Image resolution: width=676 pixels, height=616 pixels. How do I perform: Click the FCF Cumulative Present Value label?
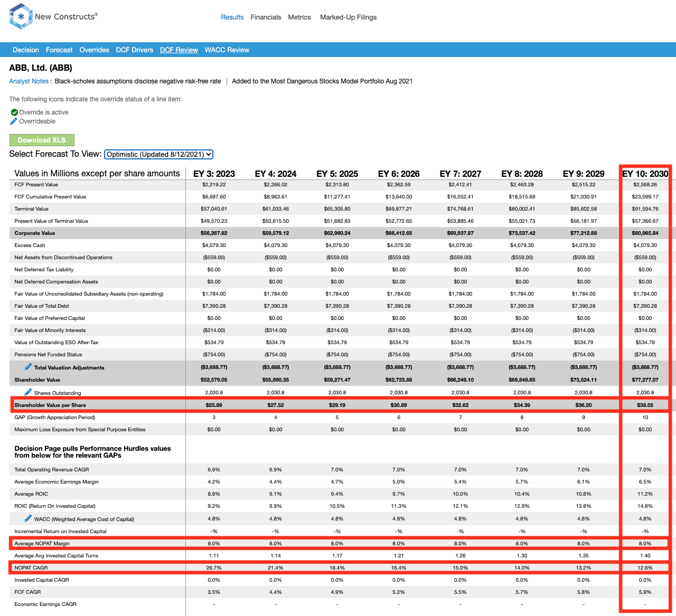coord(50,197)
